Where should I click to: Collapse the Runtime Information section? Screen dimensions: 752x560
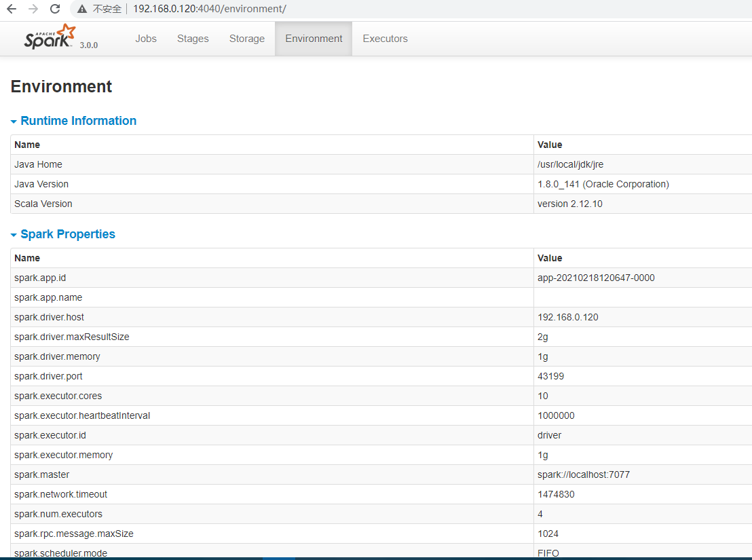14,121
